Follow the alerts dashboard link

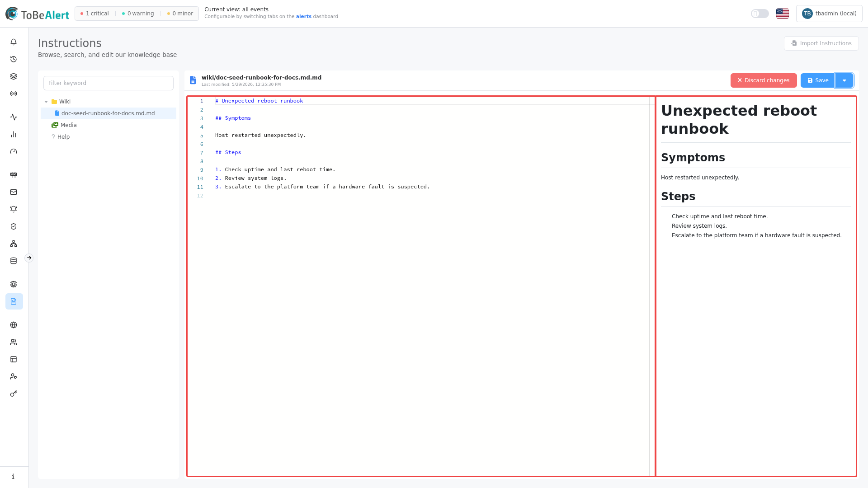pyautogui.click(x=304, y=17)
